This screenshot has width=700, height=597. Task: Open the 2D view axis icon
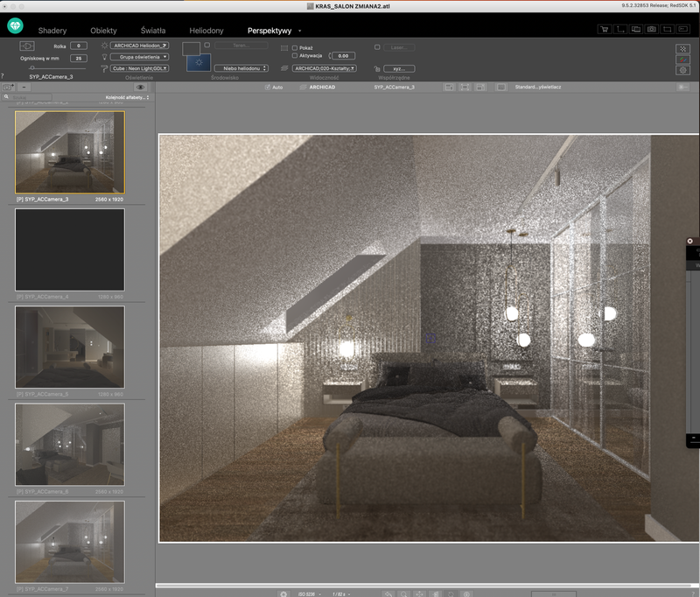620,29
